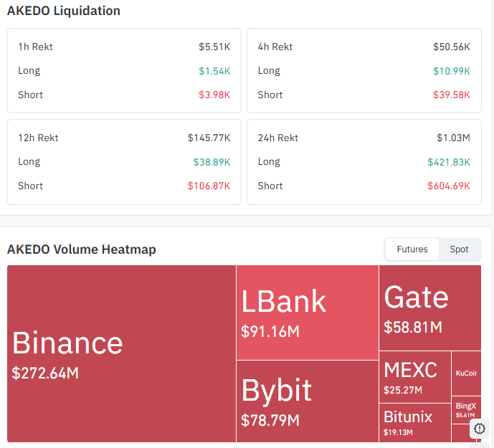Click the 4h Long value $10.99K

coord(452,71)
